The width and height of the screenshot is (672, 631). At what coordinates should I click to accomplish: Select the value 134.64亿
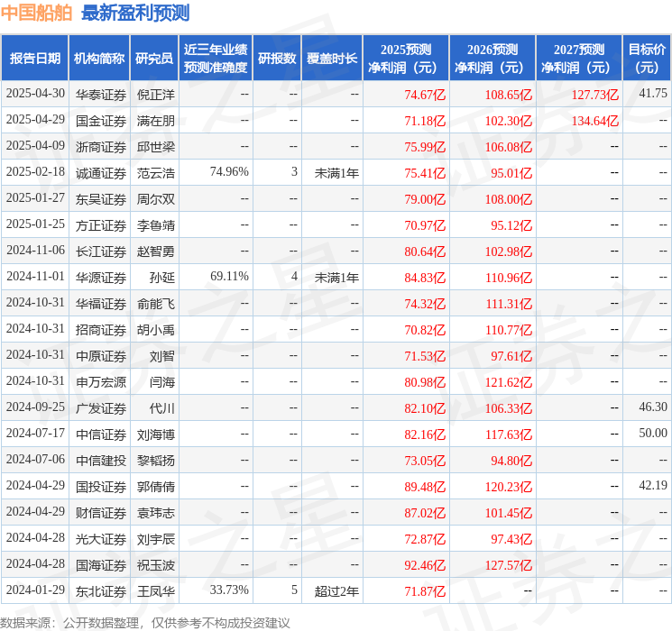pos(594,121)
